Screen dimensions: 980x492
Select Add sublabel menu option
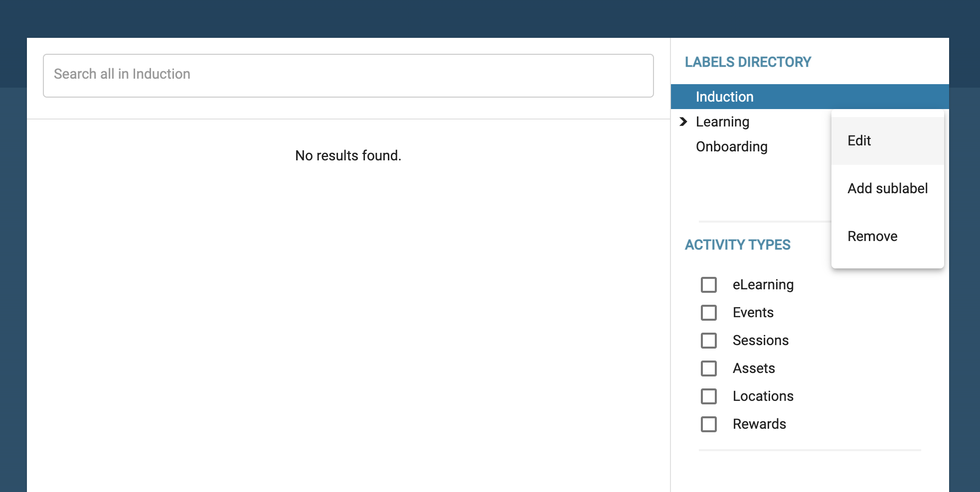887,189
